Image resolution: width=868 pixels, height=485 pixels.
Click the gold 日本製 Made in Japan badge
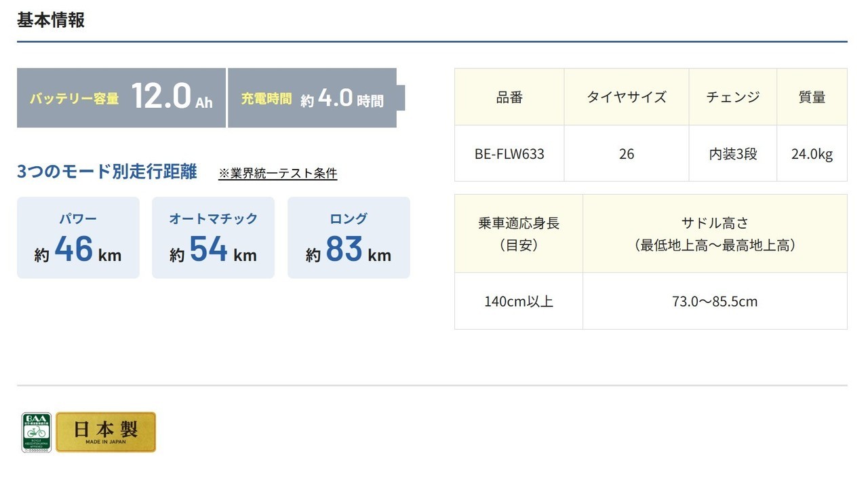[106, 432]
